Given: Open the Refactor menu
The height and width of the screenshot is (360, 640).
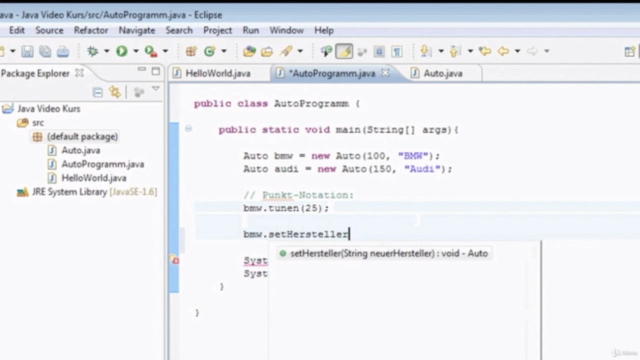Looking at the screenshot, I should tap(91, 30).
